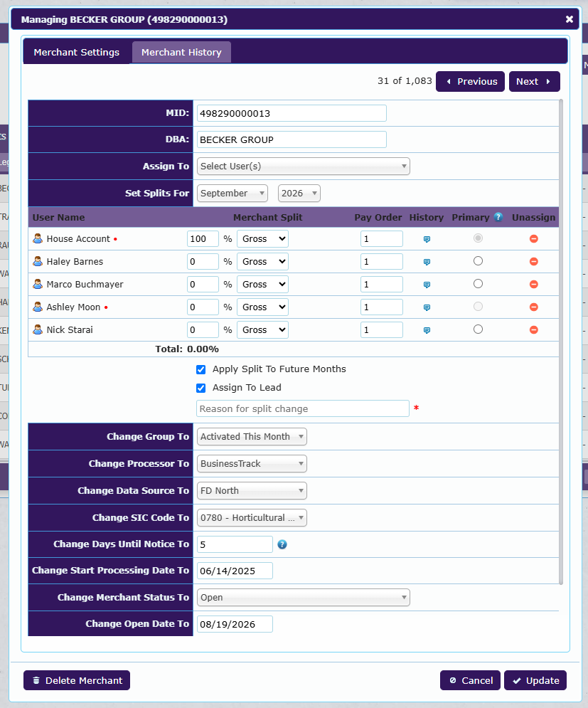Viewport: 588px width, 708px height.
Task: Open Change Group To dropdown
Action: [x=252, y=437]
